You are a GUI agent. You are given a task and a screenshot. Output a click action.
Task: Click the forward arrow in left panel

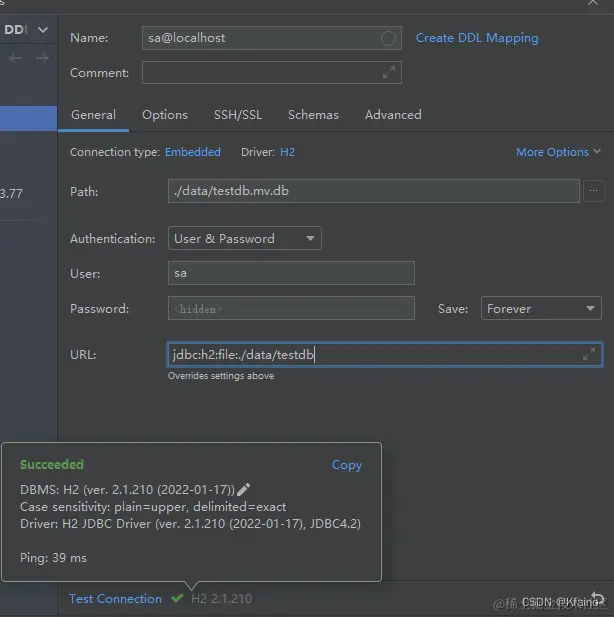click(x=42, y=58)
